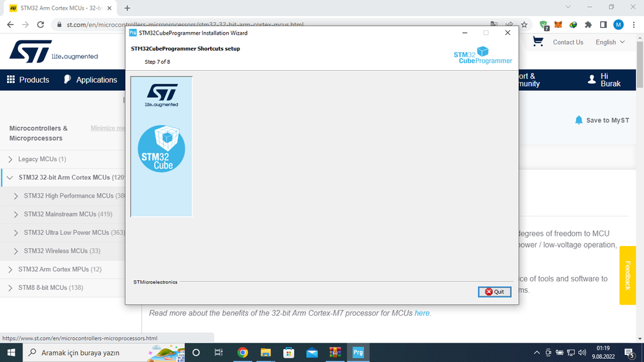Click the taskbar search box
Image resolution: width=644 pixels, height=362 pixels.
coord(104,352)
